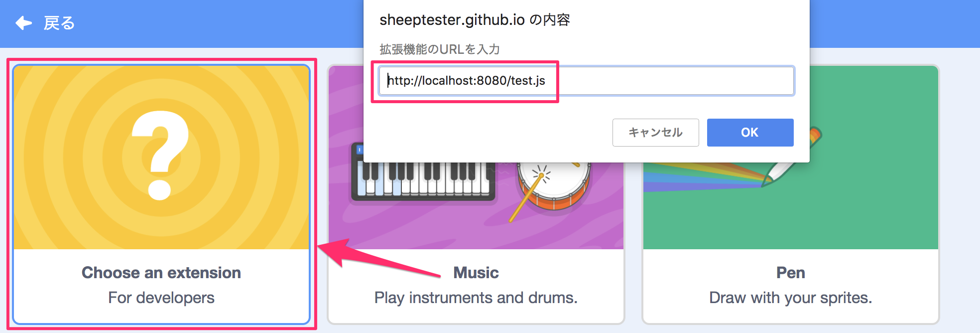Screen dimensions: 980x333
Task: Dismiss dialog with キャンセル button
Action: click(x=655, y=133)
